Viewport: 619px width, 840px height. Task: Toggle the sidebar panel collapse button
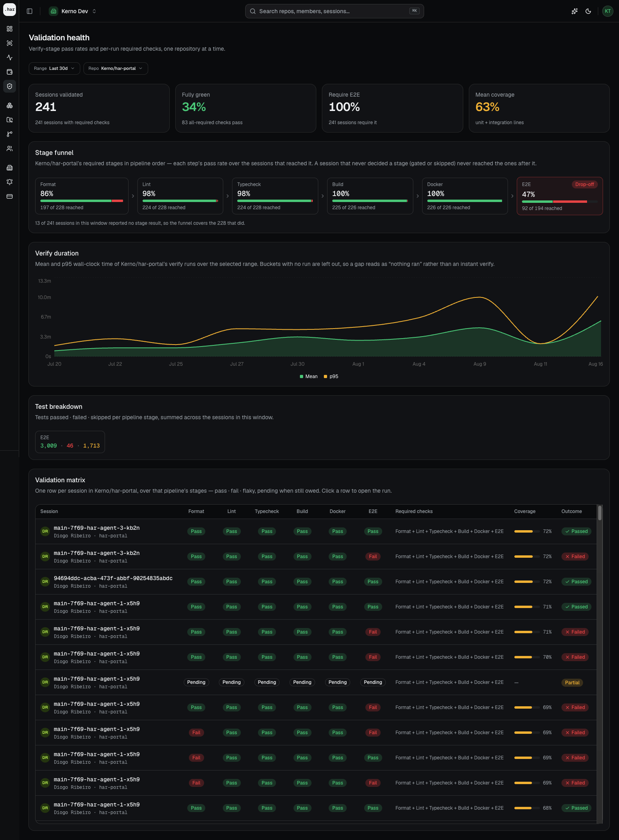30,11
